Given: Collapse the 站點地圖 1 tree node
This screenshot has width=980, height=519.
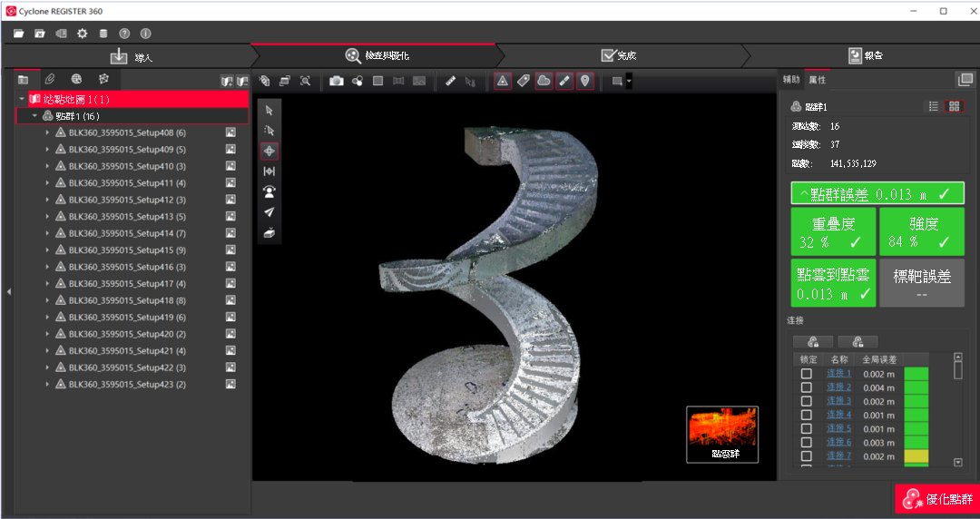Looking at the screenshot, I should point(22,99).
